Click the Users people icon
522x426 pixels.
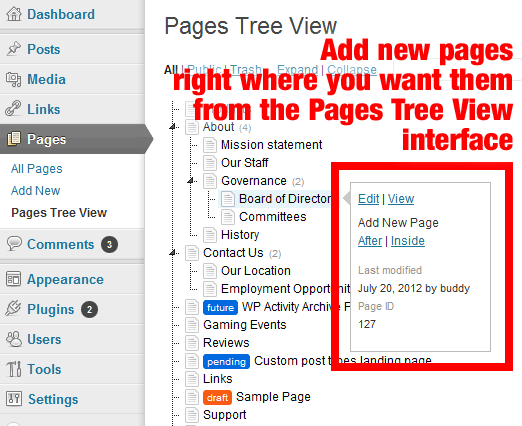[x=14, y=339]
